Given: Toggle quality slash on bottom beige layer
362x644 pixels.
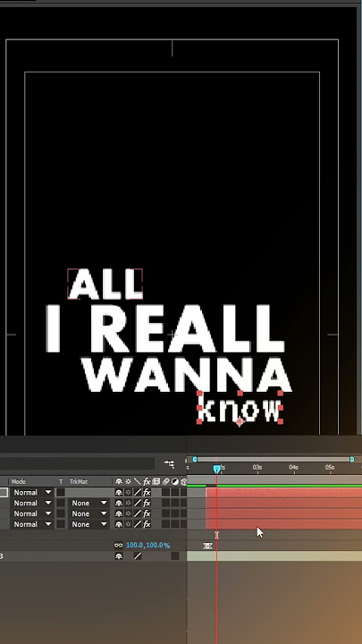Looking at the screenshot, I should coord(137,556).
